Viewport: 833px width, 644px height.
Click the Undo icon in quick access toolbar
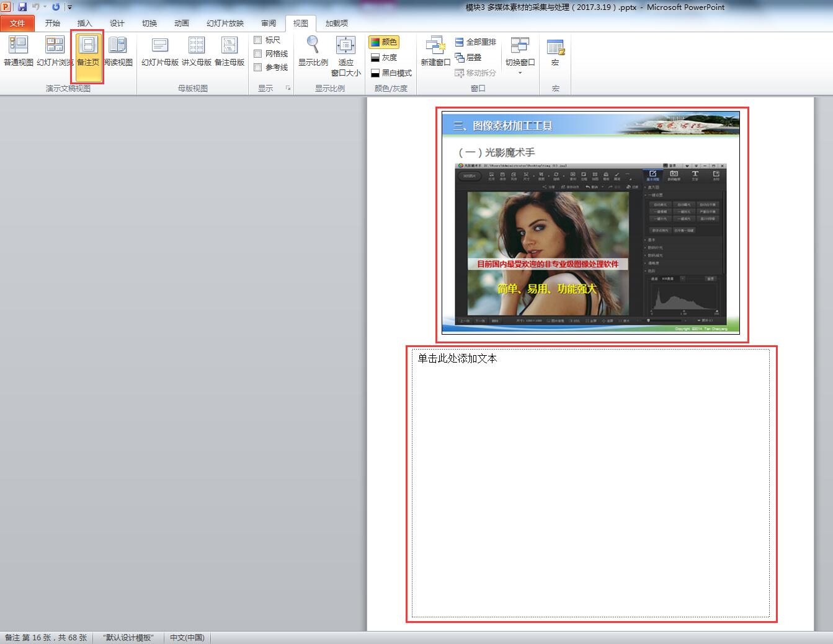36,7
